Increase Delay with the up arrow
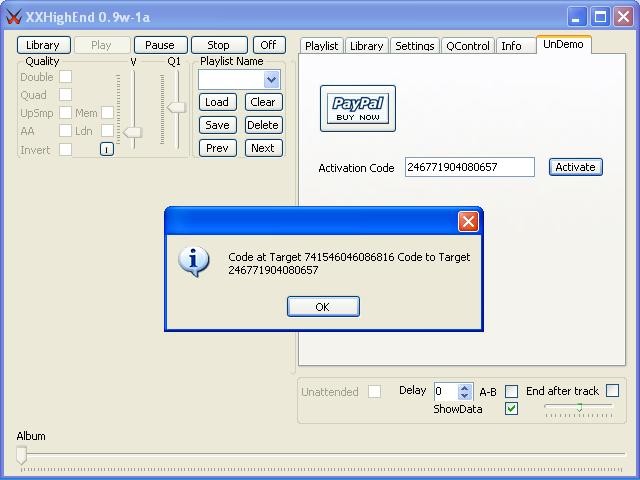Image resolution: width=640 pixels, height=480 pixels. pos(464,388)
